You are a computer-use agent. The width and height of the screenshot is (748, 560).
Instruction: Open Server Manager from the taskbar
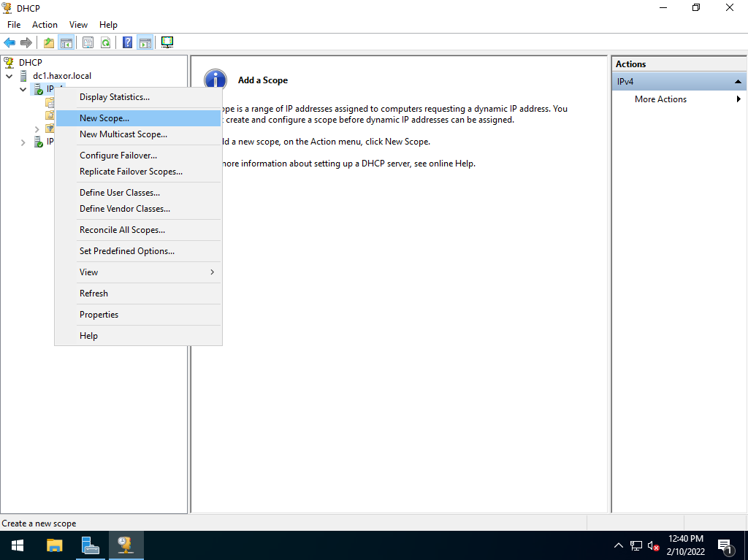[90, 545]
